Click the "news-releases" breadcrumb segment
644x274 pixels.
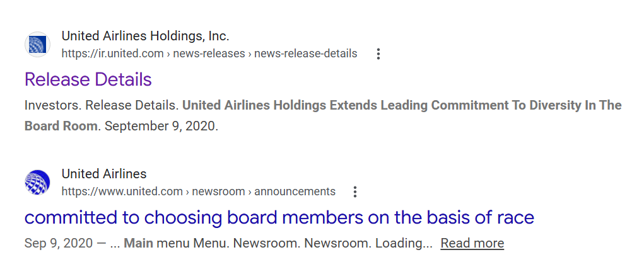[x=209, y=54]
